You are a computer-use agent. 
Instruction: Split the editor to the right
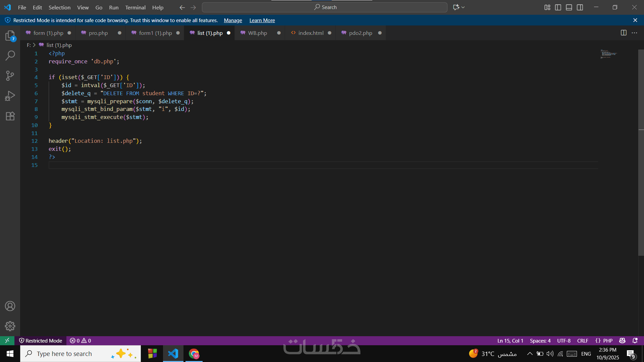(x=624, y=33)
